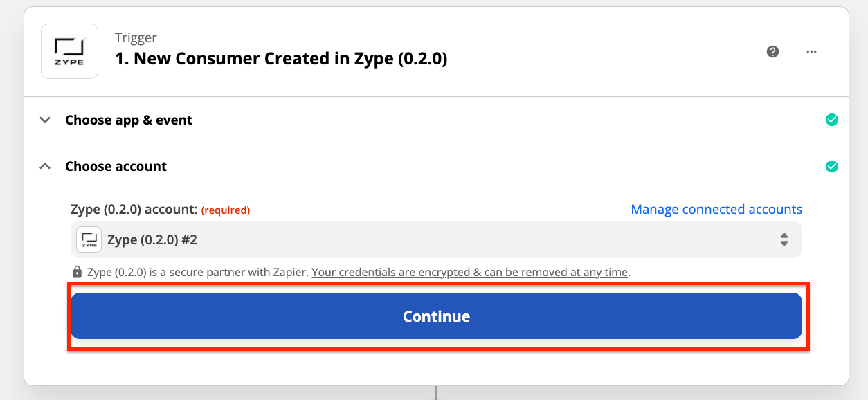The height and width of the screenshot is (400, 868).
Task: Open the help question mark icon
Action: [773, 51]
